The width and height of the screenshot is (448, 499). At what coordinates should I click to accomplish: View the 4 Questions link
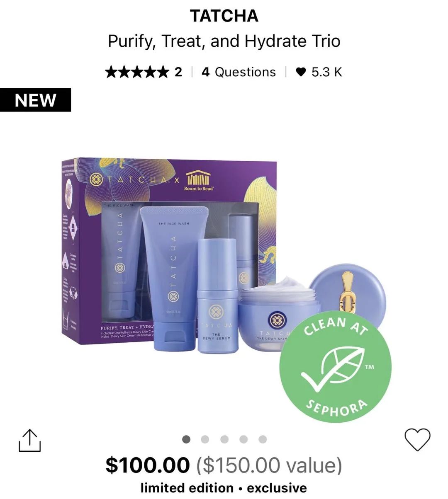coord(239,72)
